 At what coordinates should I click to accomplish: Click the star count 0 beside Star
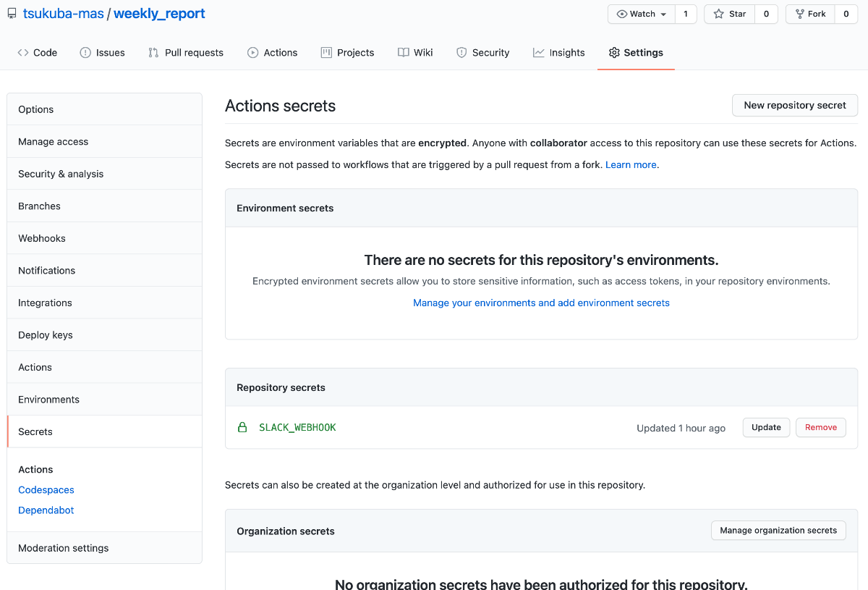tap(767, 14)
